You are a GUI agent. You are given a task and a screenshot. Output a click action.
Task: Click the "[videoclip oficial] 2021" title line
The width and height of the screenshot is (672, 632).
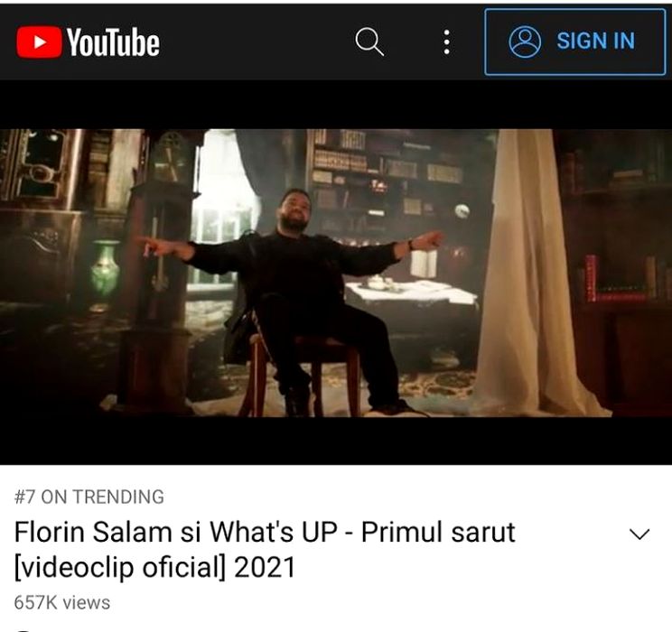coord(154,567)
